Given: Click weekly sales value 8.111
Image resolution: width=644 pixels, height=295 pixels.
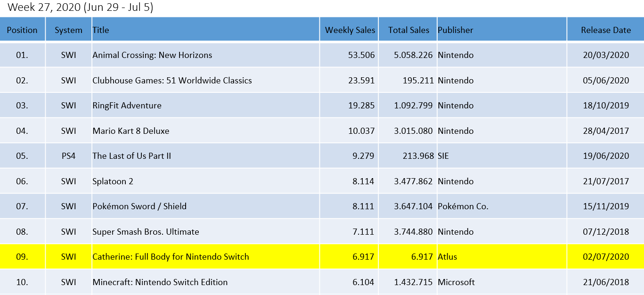Looking at the screenshot, I should point(364,206).
